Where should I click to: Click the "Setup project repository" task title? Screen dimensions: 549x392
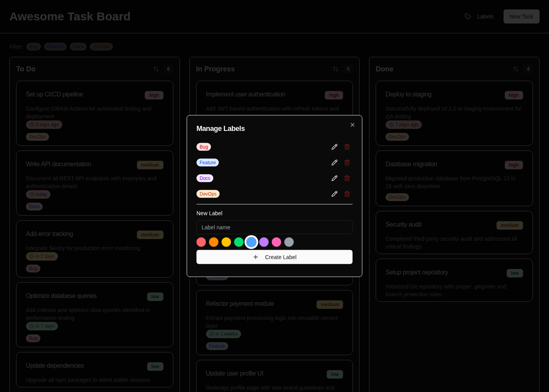(x=417, y=272)
